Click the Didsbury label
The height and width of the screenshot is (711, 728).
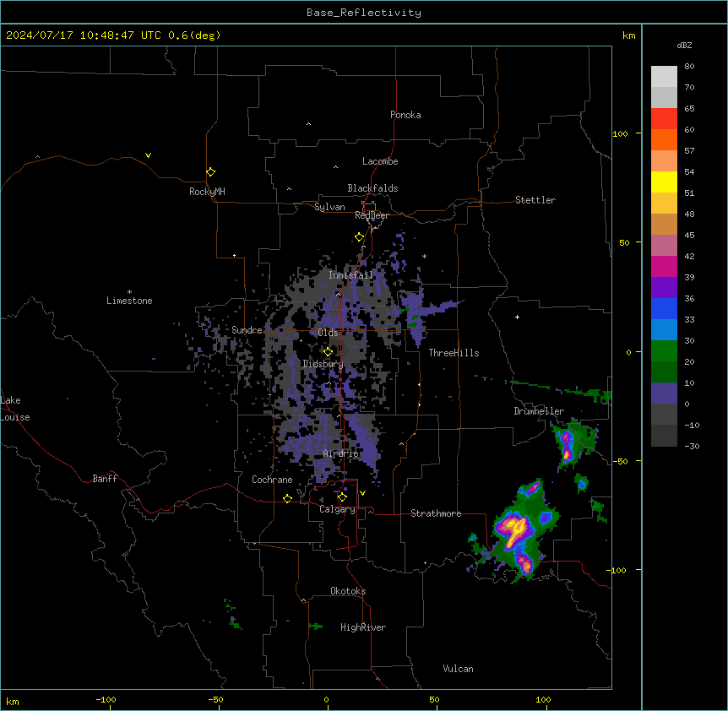pyautogui.click(x=323, y=364)
